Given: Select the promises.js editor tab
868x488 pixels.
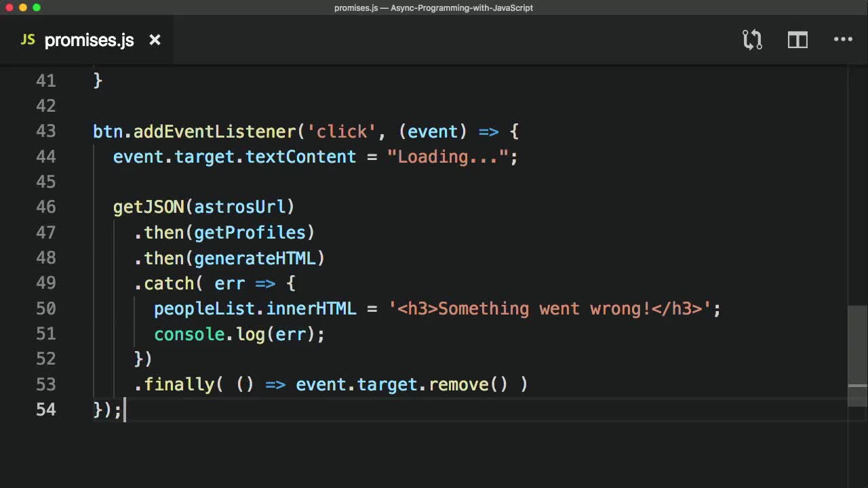Looking at the screenshot, I should (88, 40).
